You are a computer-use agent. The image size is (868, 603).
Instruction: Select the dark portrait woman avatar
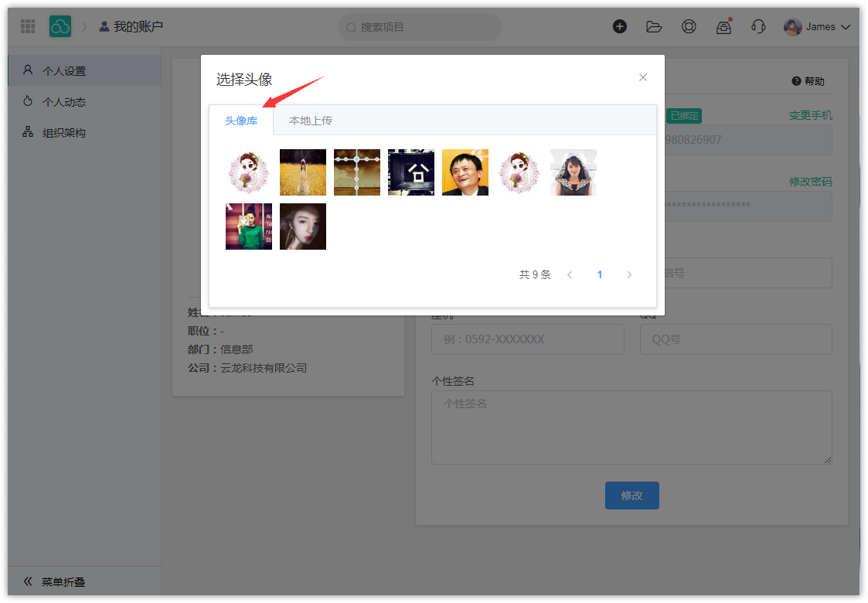(x=303, y=227)
